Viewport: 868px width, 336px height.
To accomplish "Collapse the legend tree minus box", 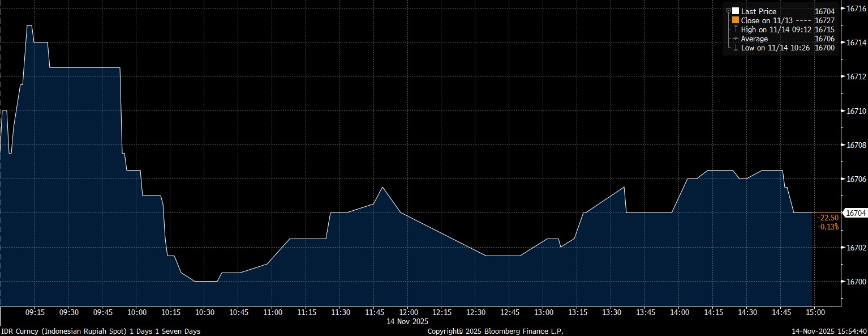I will (x=728, y=11).
